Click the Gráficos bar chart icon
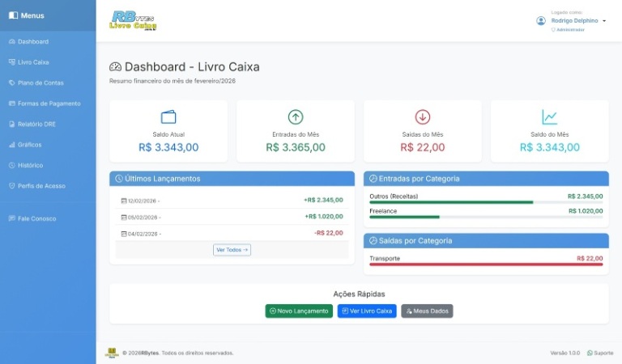The width and height of the screenshot is (622, 364). coord(12,145)
